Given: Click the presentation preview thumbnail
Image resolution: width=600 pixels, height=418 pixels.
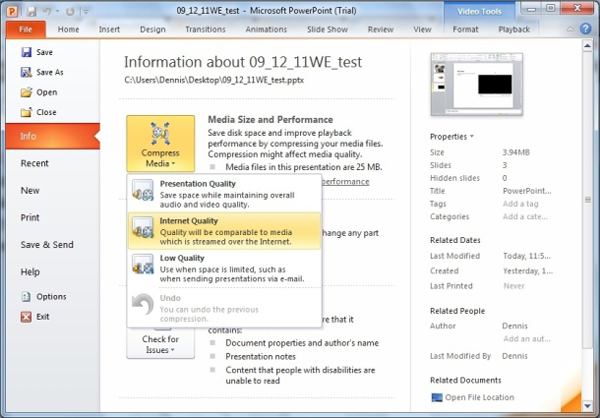Looking at the screenshot, I should coord(476,84).
